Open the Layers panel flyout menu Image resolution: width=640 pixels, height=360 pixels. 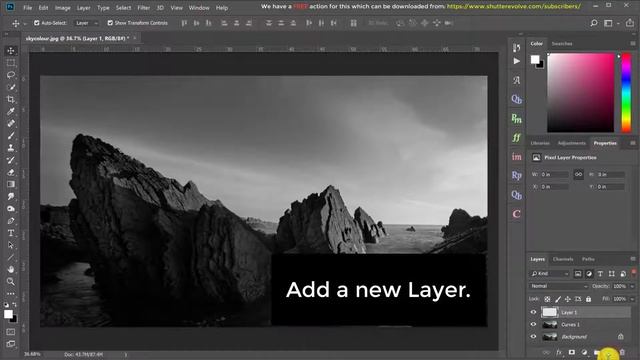[633, 259]
